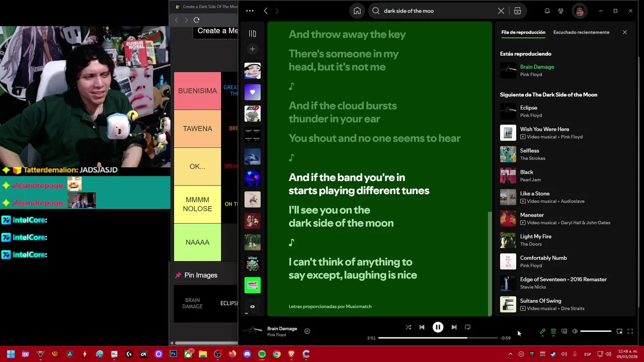Open Connect to a device icon
The height and width of the screenshot is (362, 644).
click(564, 331)
